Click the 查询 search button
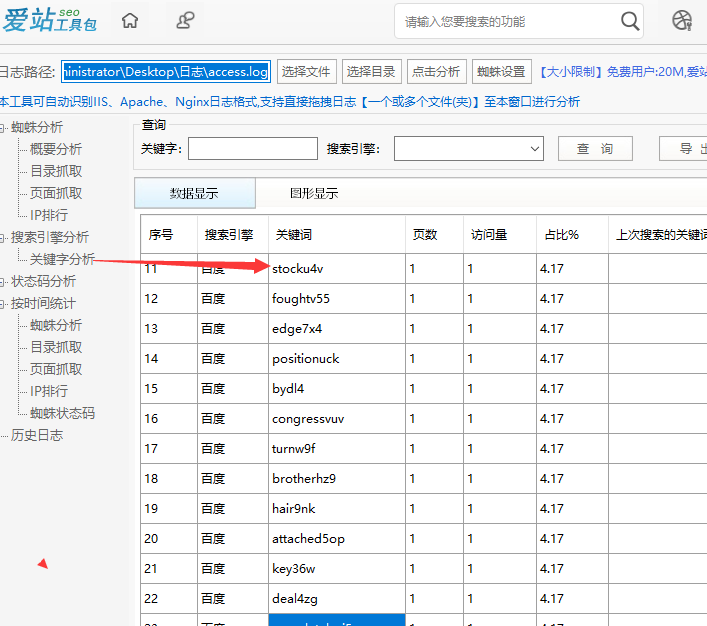The height and width of the screenshot is (626, 707). (595, 149)
